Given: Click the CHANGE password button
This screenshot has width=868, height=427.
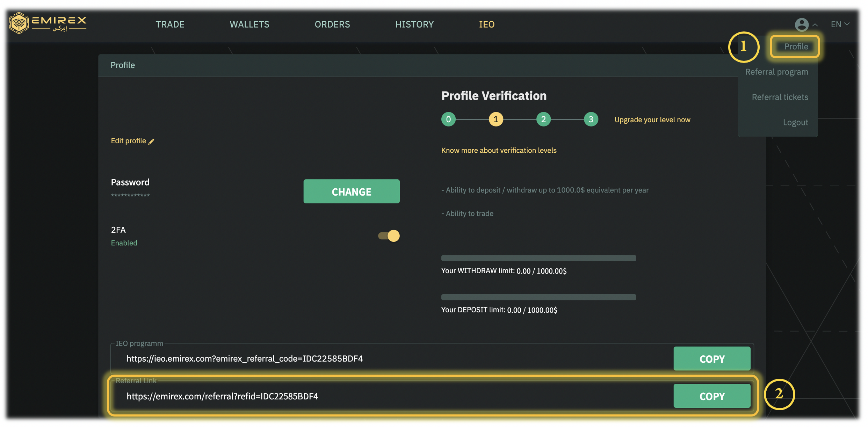Looking at the screenshot, I should pos(352,191).
